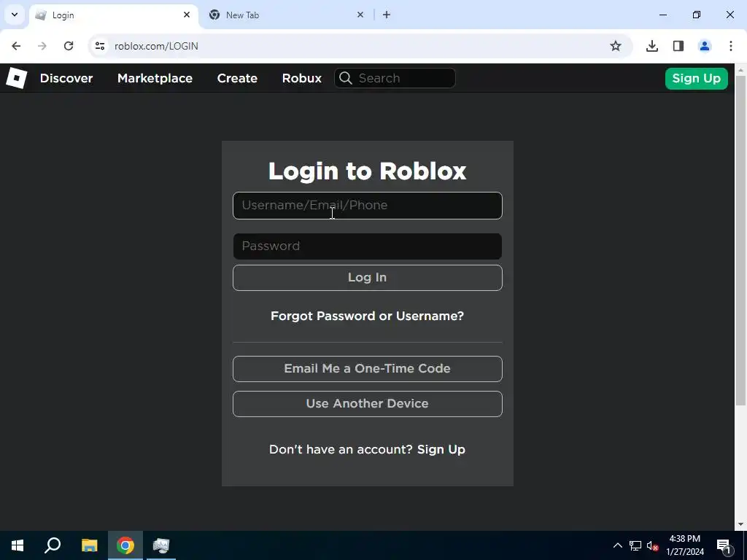This screenshot has height=560, width=747.
Task: Click the scrollbar up arrow
Action: click(x=740, y=69)
